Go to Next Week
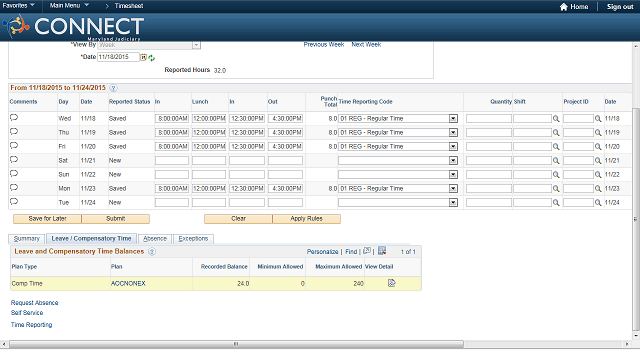The height and width of the screenshot is (360, 640). click(366, 44)
